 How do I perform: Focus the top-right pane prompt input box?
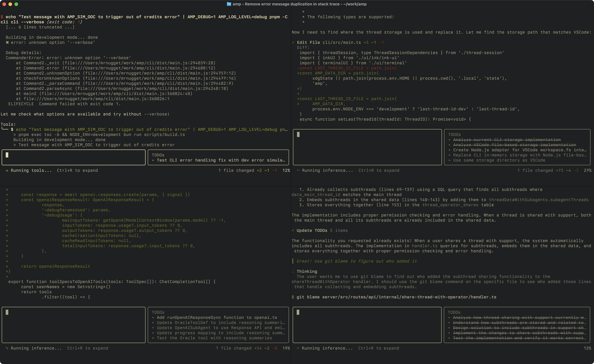coord(367,147)
